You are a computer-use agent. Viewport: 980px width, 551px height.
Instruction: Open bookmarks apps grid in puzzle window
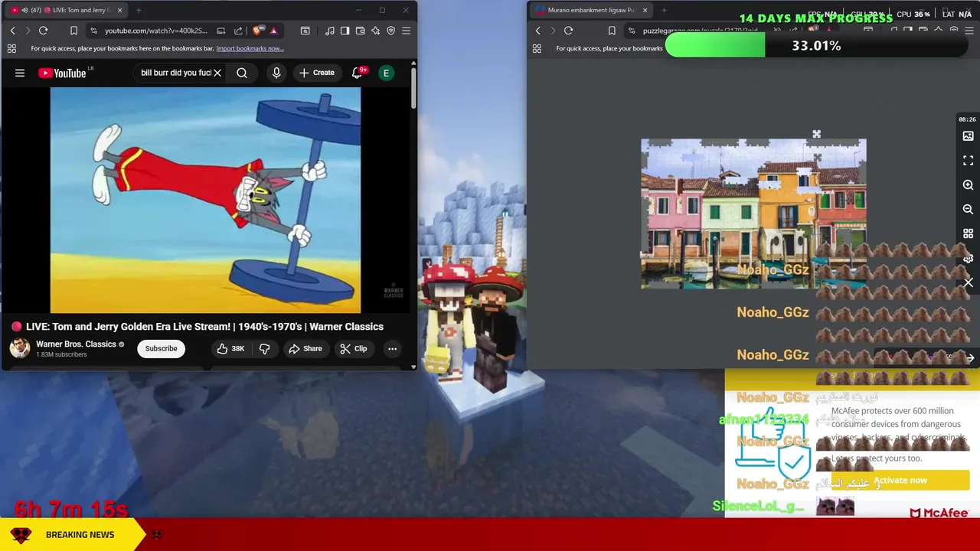click(x=537, y=48)
